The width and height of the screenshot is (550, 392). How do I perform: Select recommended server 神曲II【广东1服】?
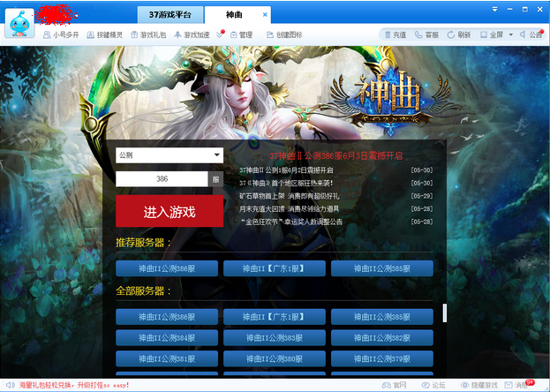click(x=275, y=268)
